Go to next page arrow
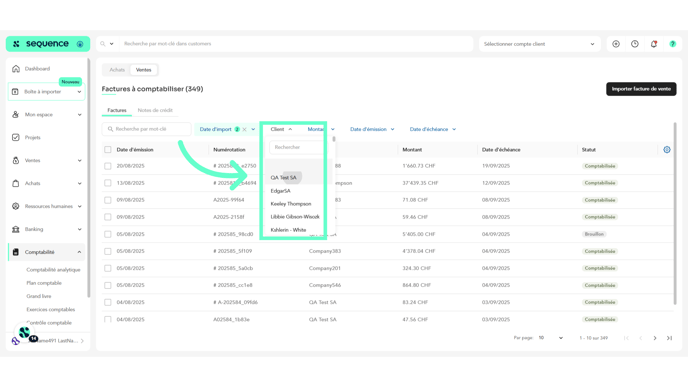 tap(655, 338)
